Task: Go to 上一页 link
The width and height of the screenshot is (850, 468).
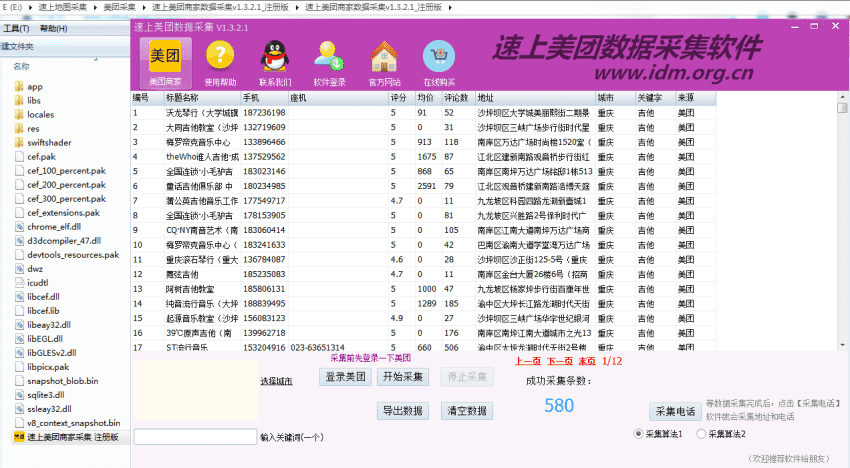Action: [527, 361]
